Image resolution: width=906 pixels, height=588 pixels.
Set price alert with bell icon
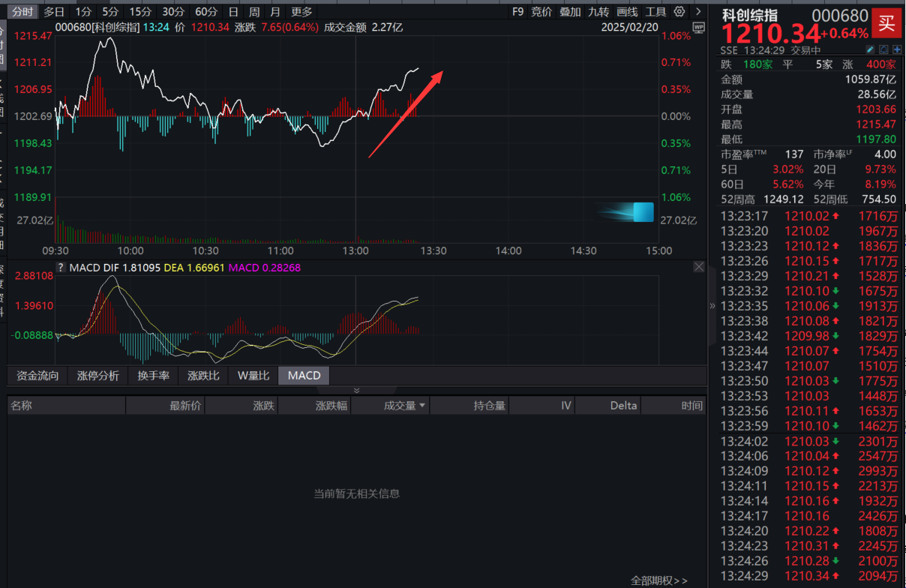(883, 50)
